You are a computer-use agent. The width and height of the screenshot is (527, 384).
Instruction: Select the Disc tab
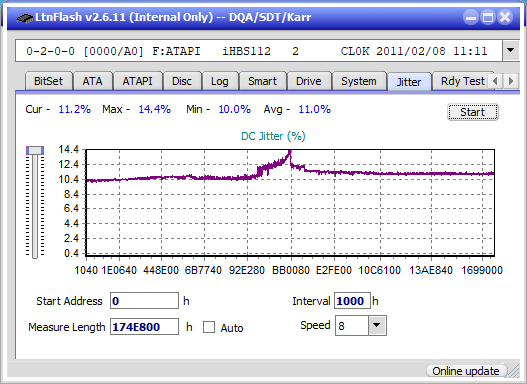pyautogui.click(x=182, y=81)
